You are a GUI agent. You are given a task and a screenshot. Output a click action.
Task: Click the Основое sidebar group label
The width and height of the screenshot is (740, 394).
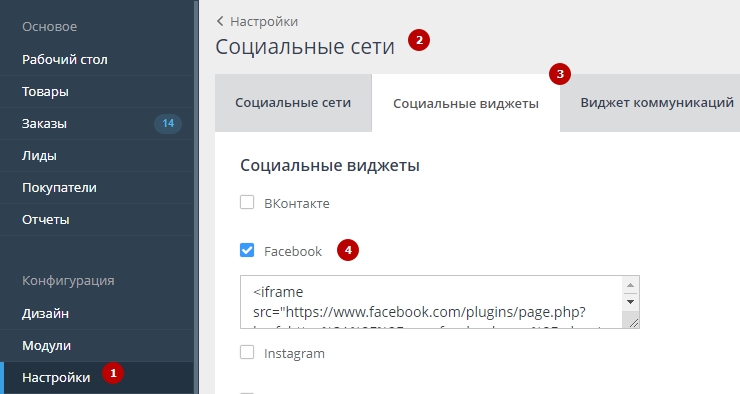click(50, 27)
